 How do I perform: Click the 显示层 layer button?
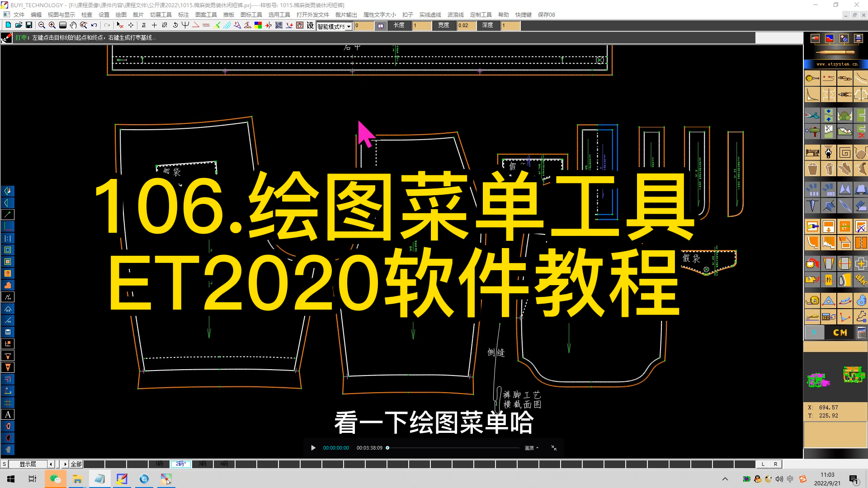[x=28, y=464]
